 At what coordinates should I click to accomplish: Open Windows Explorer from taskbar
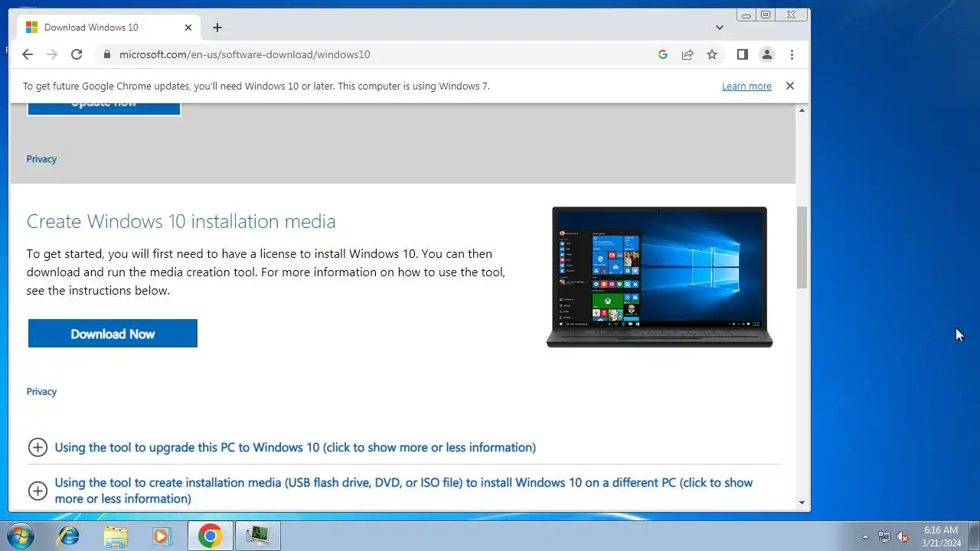(116, 536)
